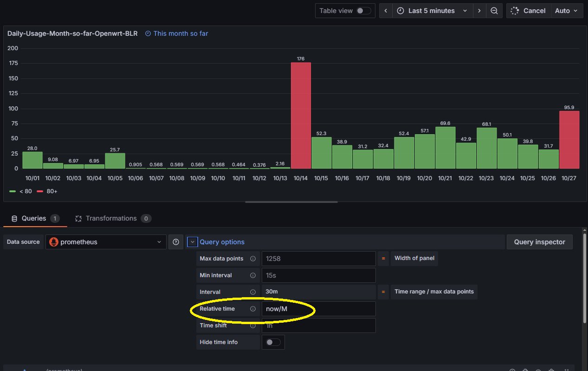Go to next time range arrow
This screenshot has height=371, width=588.
coord(479,11)
